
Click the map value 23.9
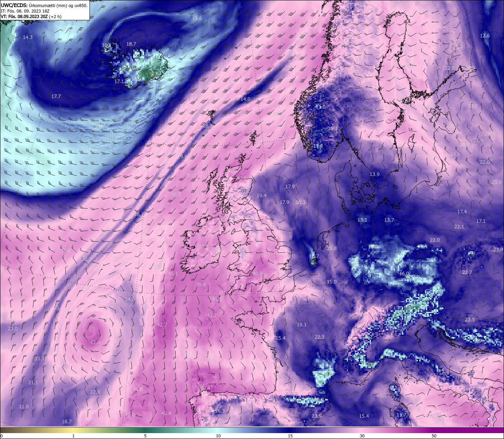point(317,416)
